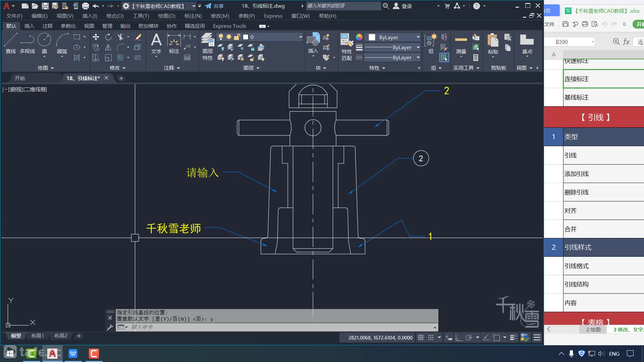Image resolution: width=644 pixels, height=362 pixels.
Task: Open new drawing tab with plus button
Action: click(121, 78)
